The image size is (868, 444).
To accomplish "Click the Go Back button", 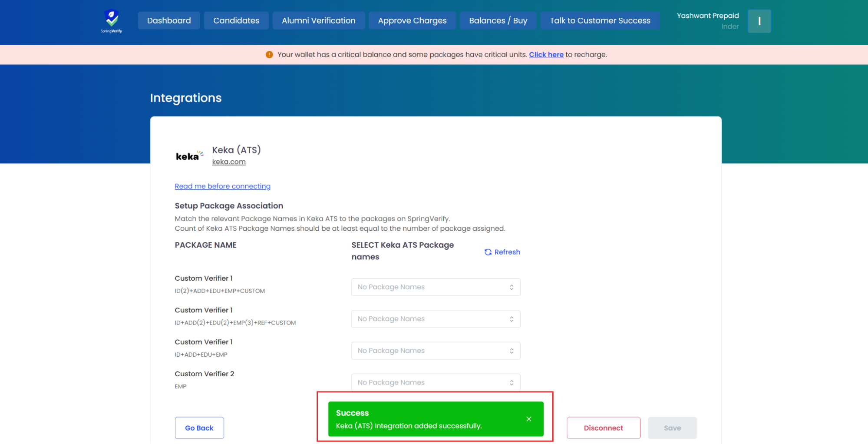I will (199, 428).
